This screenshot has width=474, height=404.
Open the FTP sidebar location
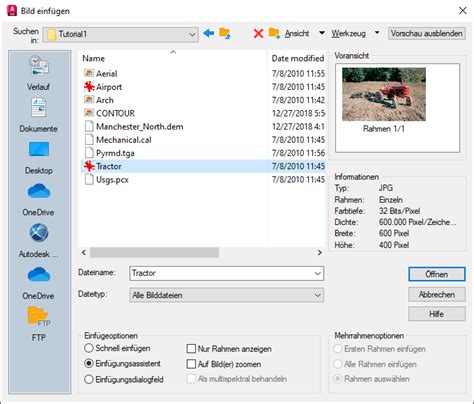(39, 324)
